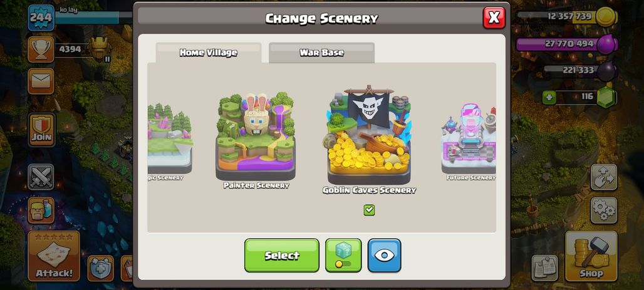Choose the Future Scenery thumbnail

(469, 142)
